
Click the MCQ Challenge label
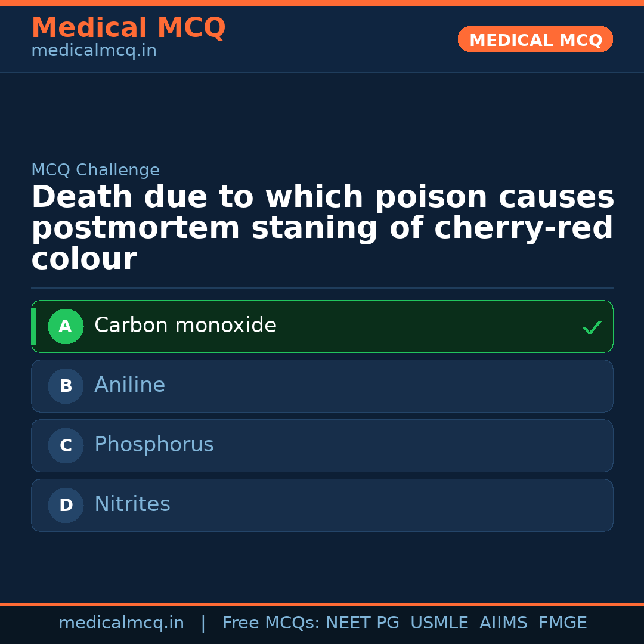click(95, 170)
